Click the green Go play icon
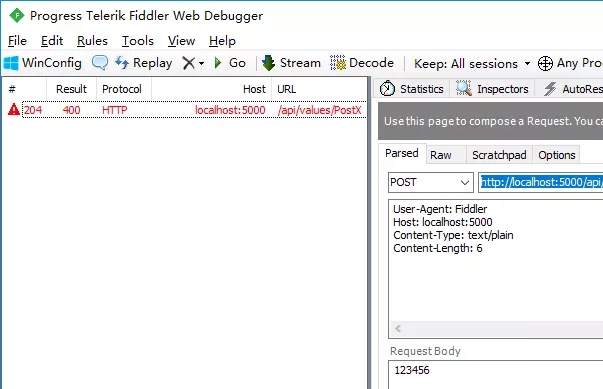Viewport: 603px width, 389px height. point(218,63)
